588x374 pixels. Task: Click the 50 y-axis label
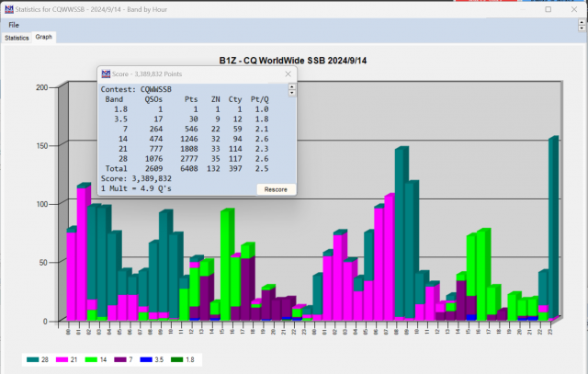click(x=44, y=263)
